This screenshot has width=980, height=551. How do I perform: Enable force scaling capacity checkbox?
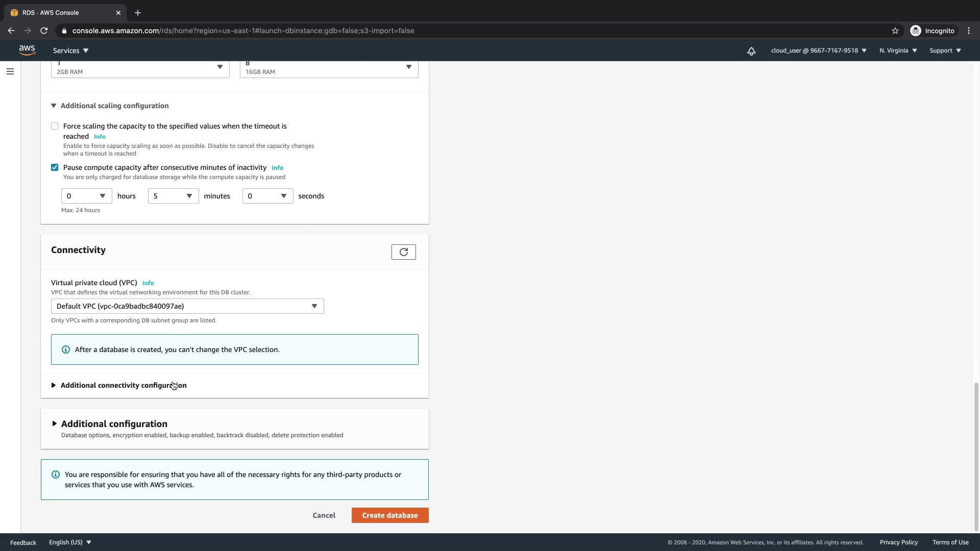55,126
